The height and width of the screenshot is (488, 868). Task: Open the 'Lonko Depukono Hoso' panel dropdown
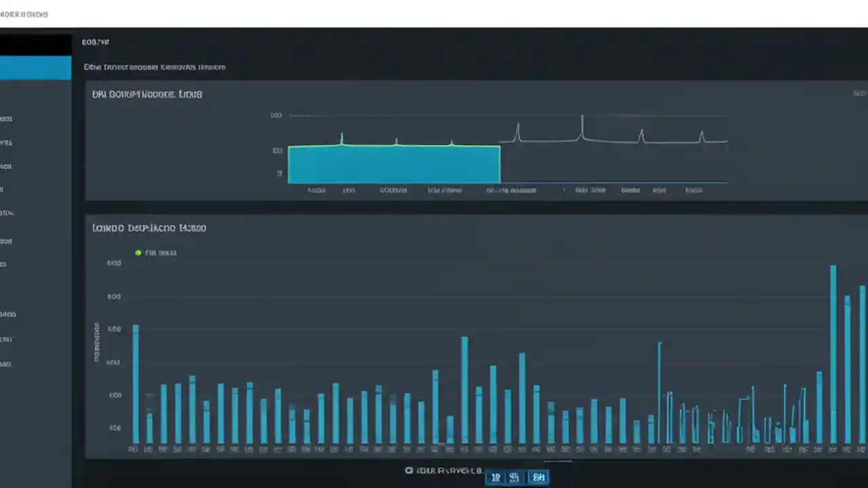(149, 228)
